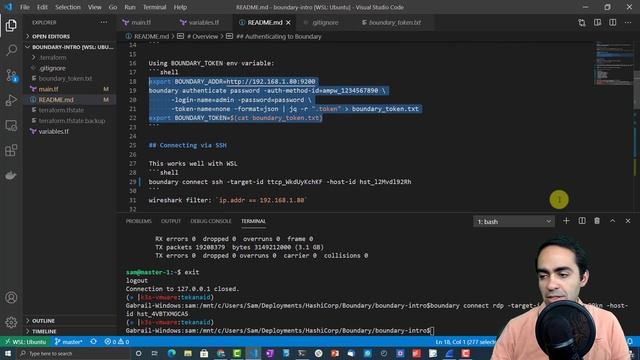Image resolution: width=640 pixels, height=360 pixels.
Task: Open the terminal selector dropdown '1: bash'
Action: click(514, 222)
